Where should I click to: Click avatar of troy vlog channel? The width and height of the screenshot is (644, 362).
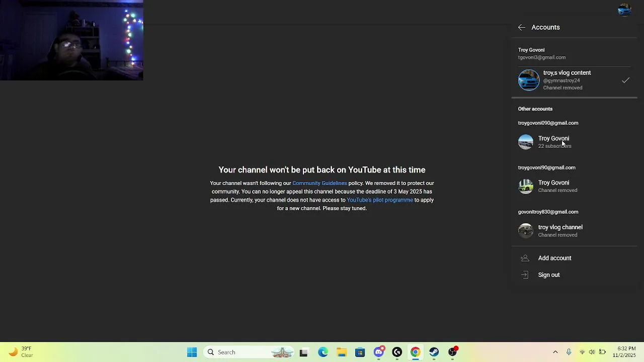(526, 231)
